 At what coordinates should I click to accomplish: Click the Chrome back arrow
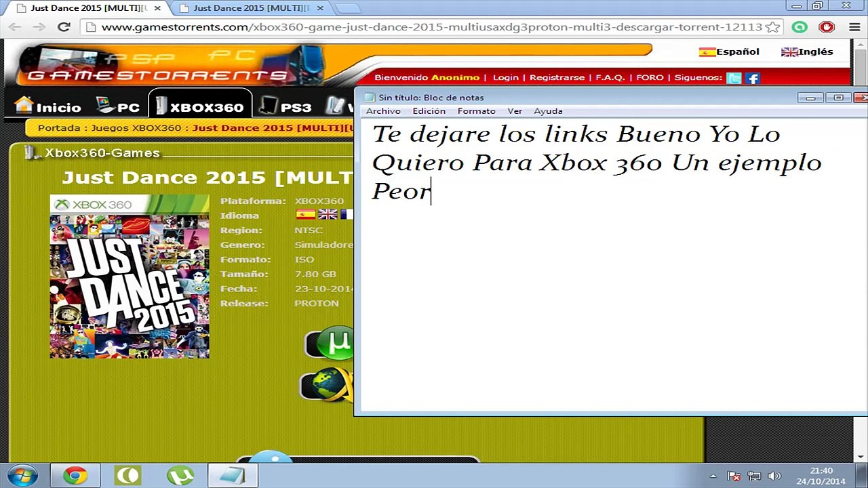point(16,27)
